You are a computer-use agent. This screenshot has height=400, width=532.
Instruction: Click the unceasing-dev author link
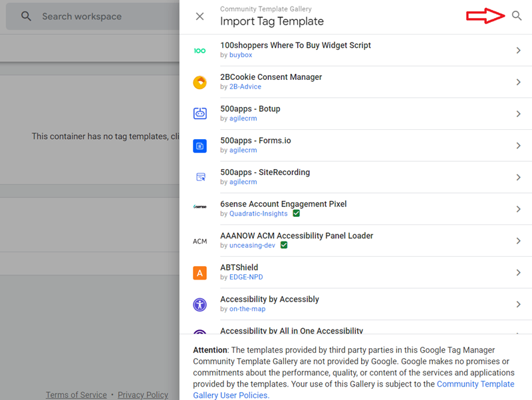tap(252, 246)
